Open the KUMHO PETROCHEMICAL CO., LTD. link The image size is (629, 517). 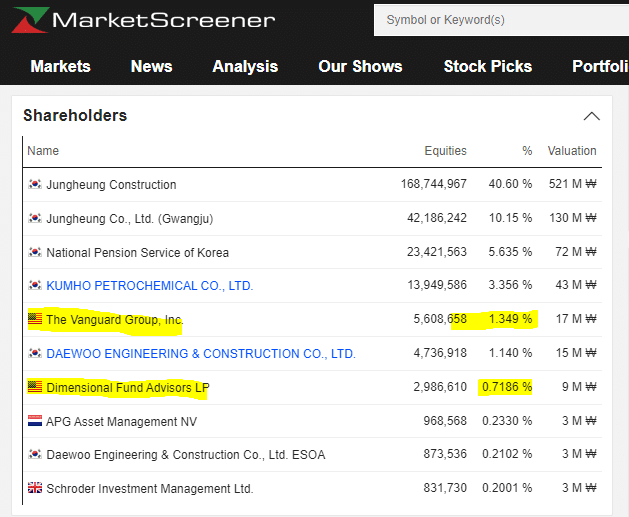(x=150, y=286)
